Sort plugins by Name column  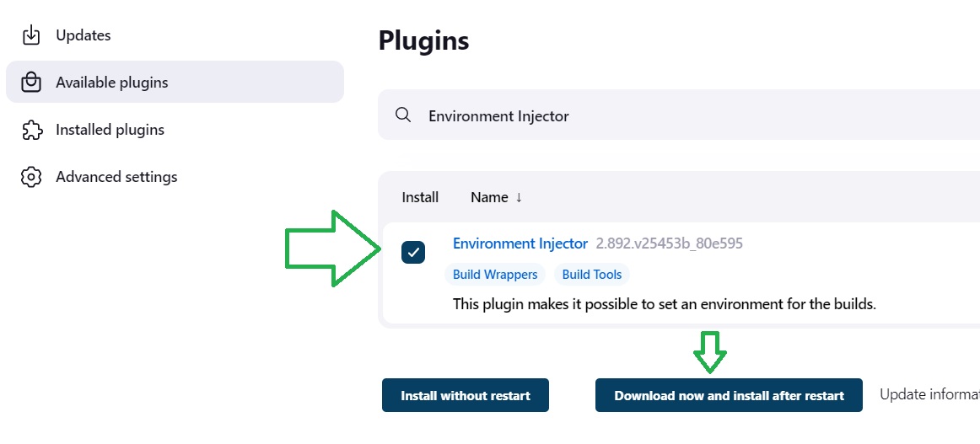496,197
